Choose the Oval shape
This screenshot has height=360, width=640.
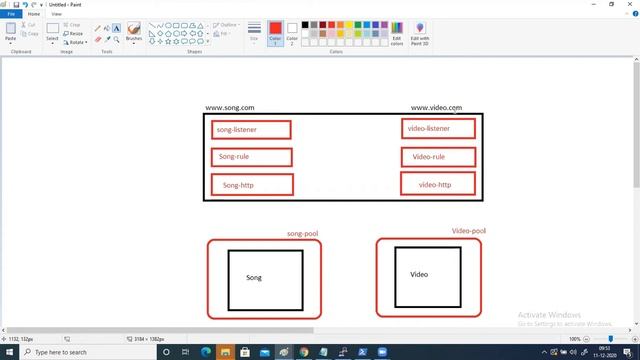click(x=168, y=26)
